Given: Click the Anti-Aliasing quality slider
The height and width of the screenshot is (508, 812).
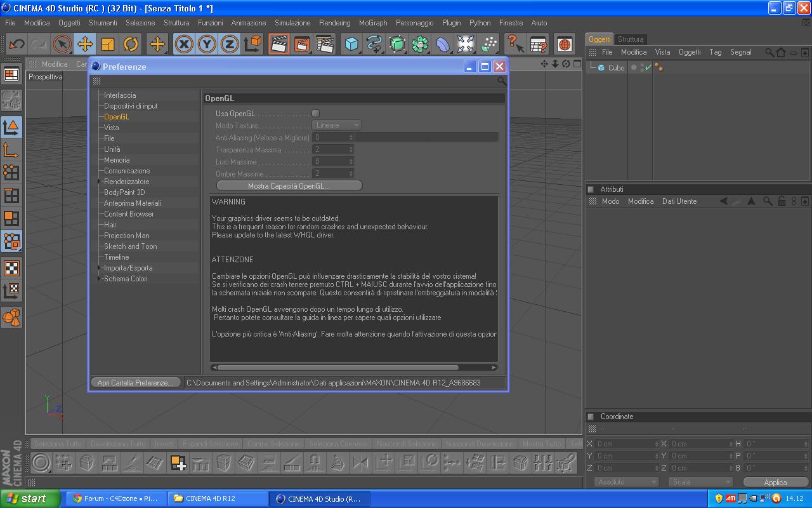Looking at the screenshot, I should pyautogui.click(x=427, y=137).
